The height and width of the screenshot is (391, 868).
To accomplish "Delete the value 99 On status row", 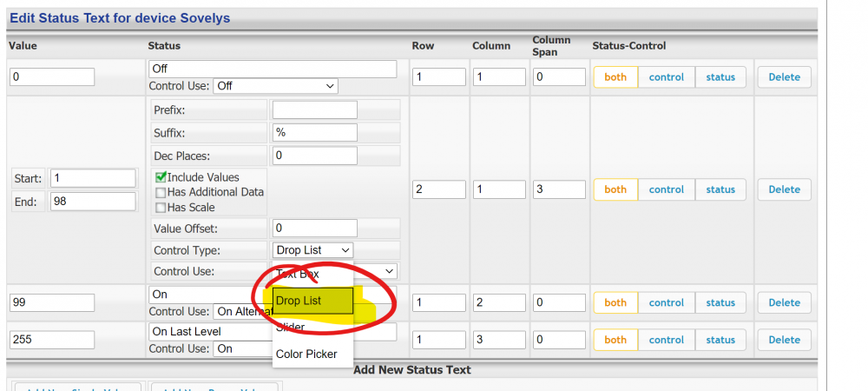I will point(784,302).
